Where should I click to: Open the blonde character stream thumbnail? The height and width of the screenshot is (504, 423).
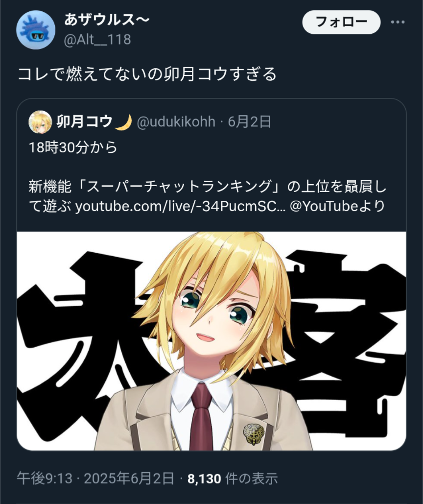211,341
